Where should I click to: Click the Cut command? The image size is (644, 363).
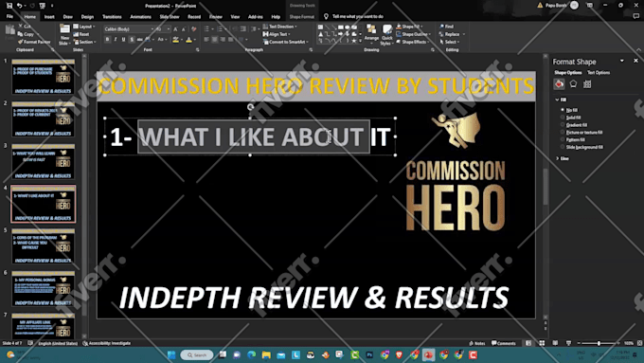pos(25,27)
